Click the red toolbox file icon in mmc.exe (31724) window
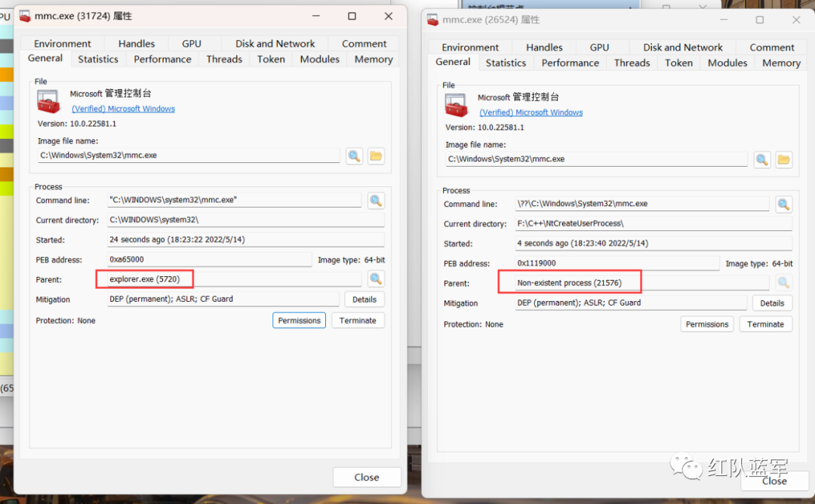This screenshot has height=504, width=815. click(48, 101)
